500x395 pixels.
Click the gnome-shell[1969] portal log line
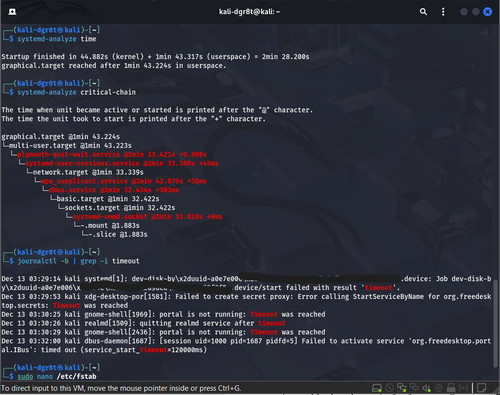click(163, 314)
